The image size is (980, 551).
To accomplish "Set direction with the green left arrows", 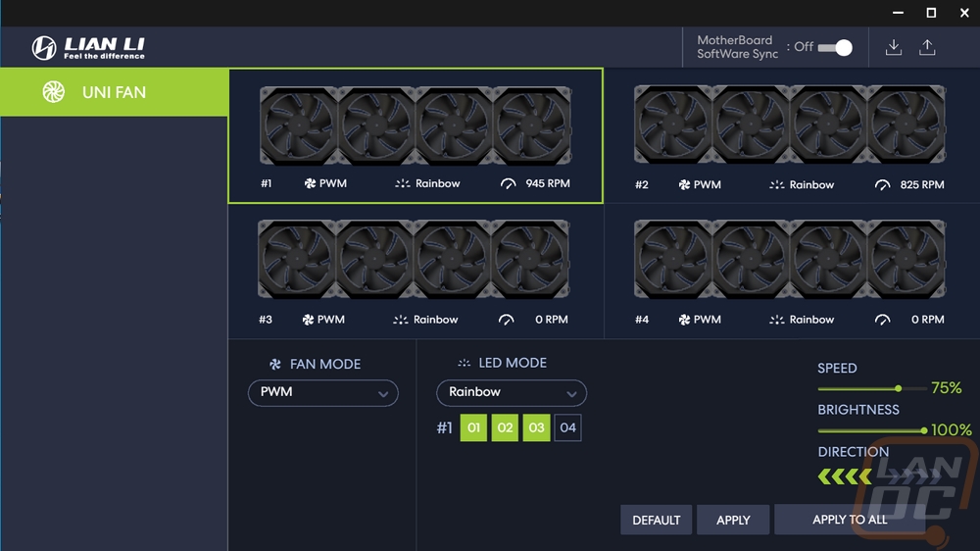I will (x=845, y=477).
